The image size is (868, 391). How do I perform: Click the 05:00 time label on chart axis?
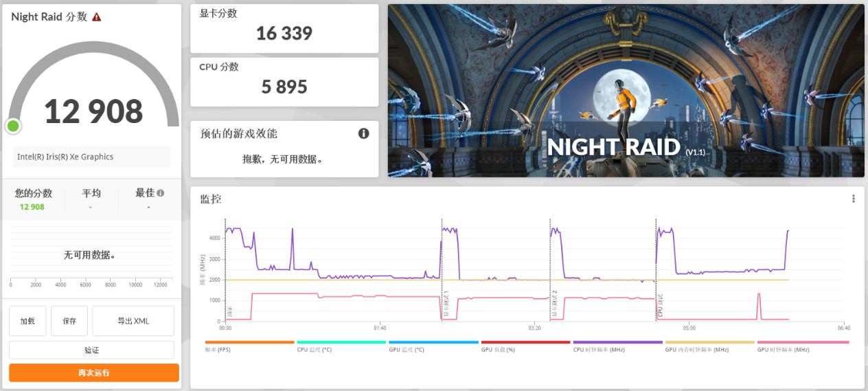click(x=689, y=328)
